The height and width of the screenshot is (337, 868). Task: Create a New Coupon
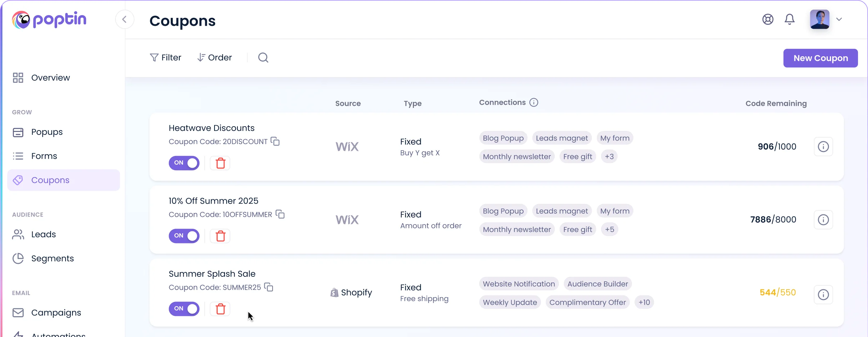(820, 58)
